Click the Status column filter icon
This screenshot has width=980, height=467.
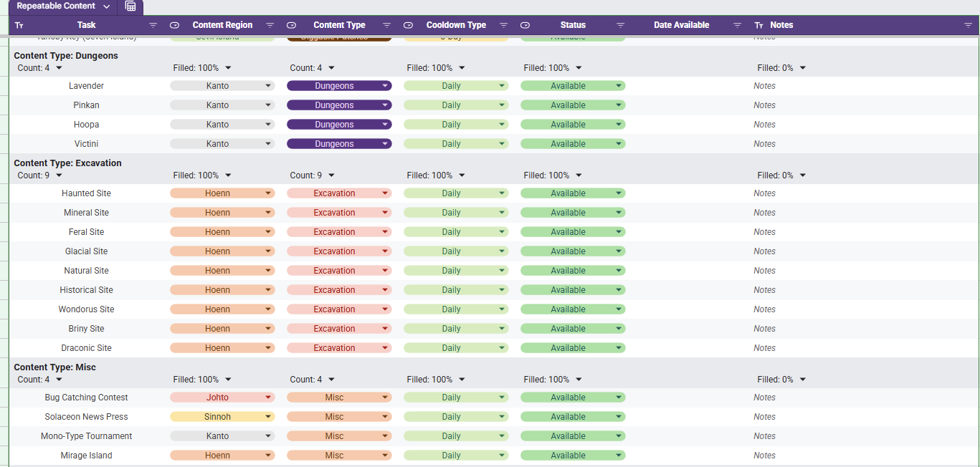[x=620, y=25]
